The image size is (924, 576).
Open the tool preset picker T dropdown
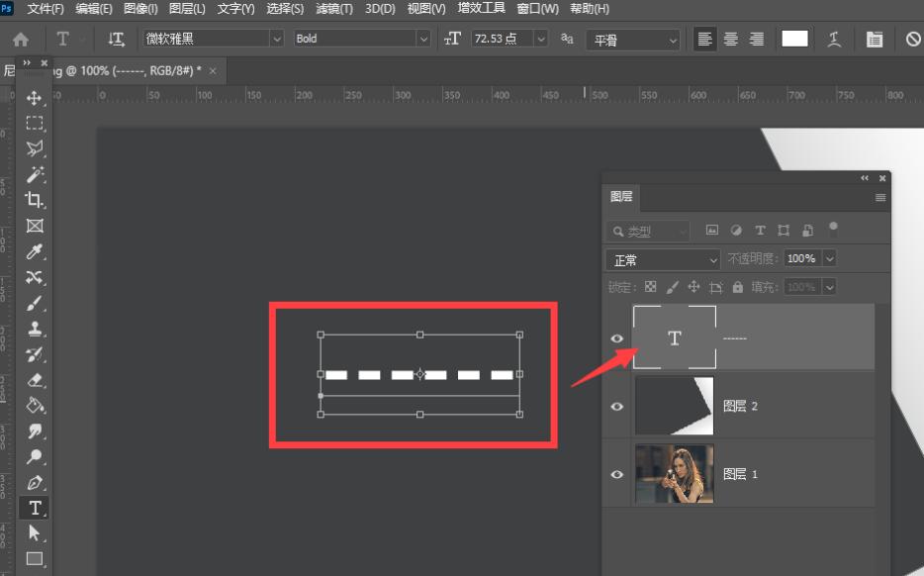[x=69, y=40]
